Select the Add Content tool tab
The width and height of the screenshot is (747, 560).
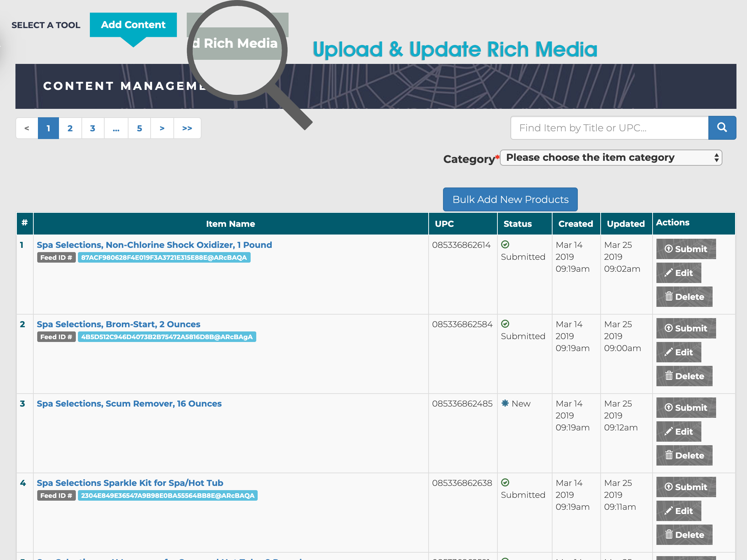(x=133, y=25)
